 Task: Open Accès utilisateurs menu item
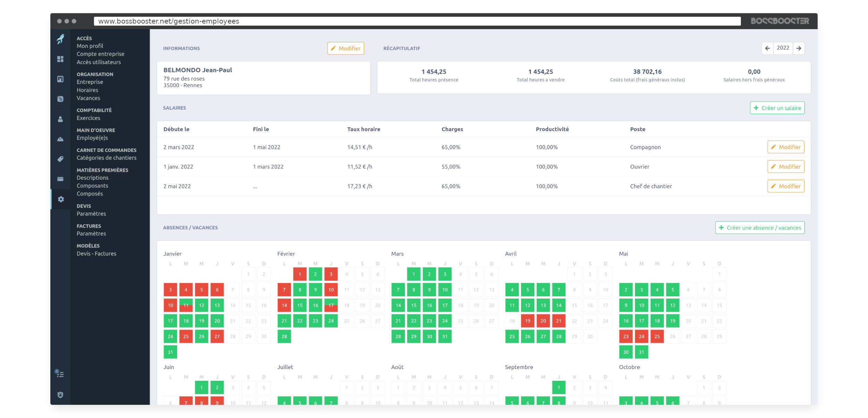99,62
